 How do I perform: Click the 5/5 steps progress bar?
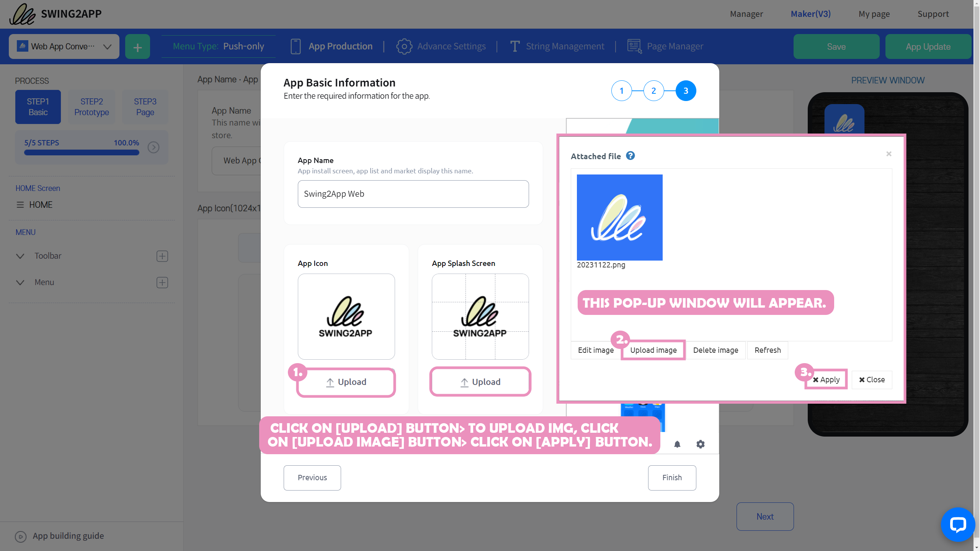click(x=82, y=153)
